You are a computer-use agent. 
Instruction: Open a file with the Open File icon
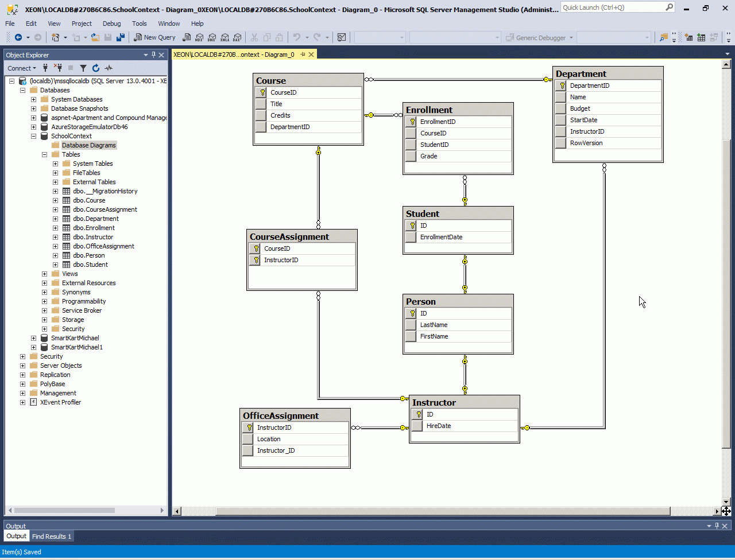tap(95, 37)
